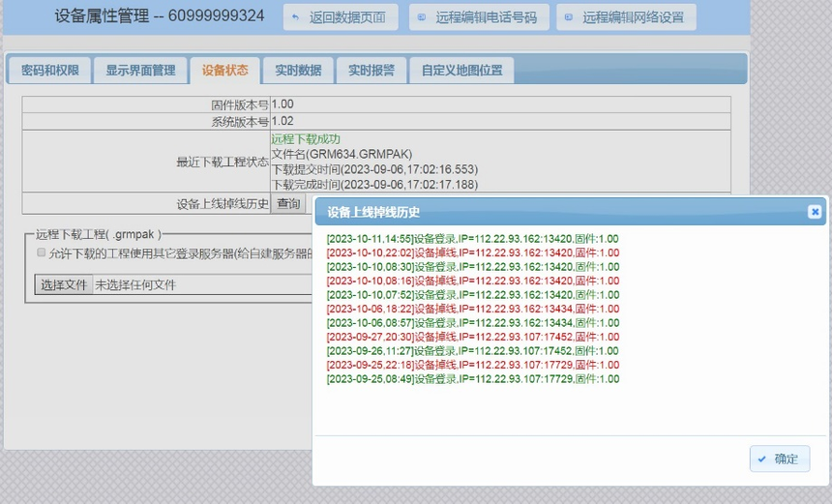
Task: Switch to 显示界面管理 tab
Action: pos(140,71)
